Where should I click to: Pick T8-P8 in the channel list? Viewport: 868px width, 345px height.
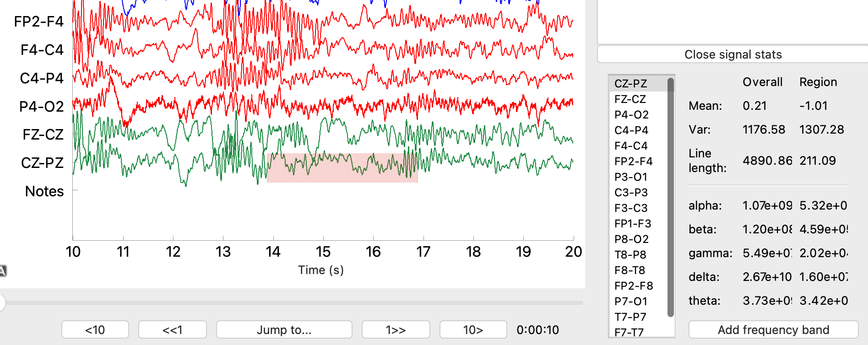click(x=629, y=255)
